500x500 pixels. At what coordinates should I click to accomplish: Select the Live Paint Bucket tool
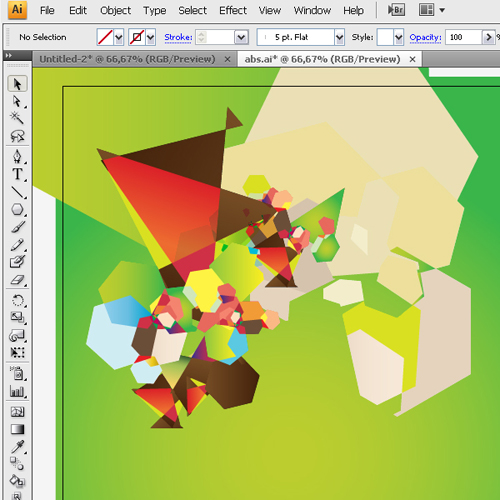click(17, 481)
